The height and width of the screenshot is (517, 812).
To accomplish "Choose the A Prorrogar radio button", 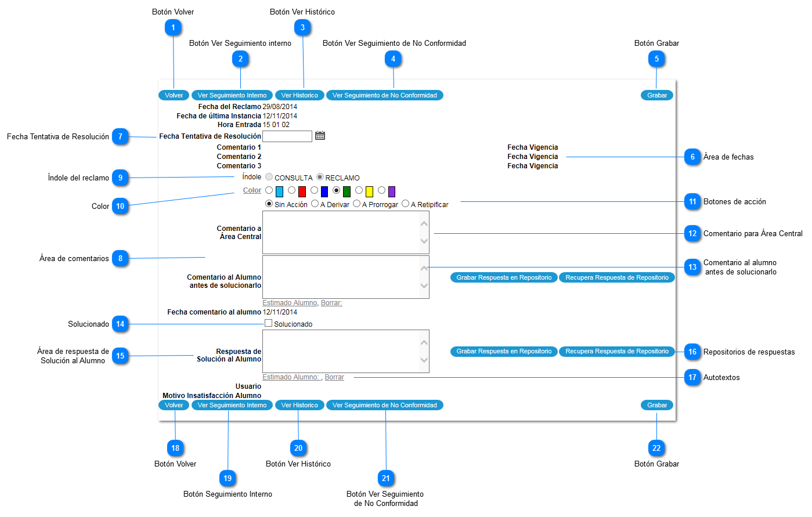I will pos(356,204).
